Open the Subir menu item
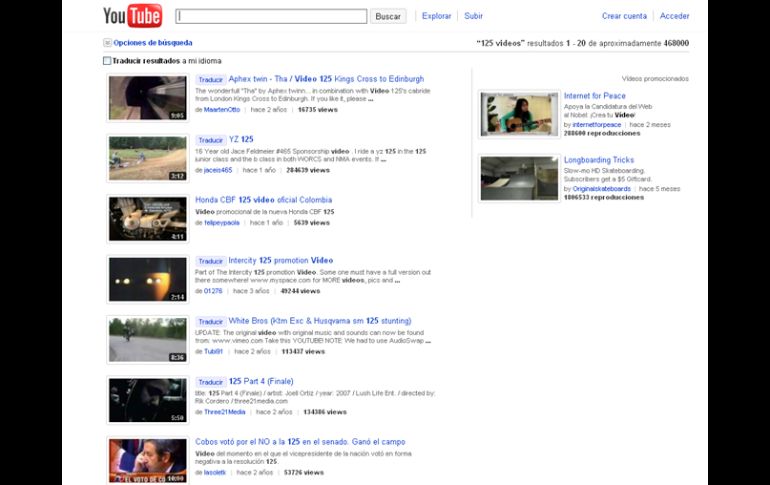The width and height of the screenshot is (770, 485). click(473, 16)
